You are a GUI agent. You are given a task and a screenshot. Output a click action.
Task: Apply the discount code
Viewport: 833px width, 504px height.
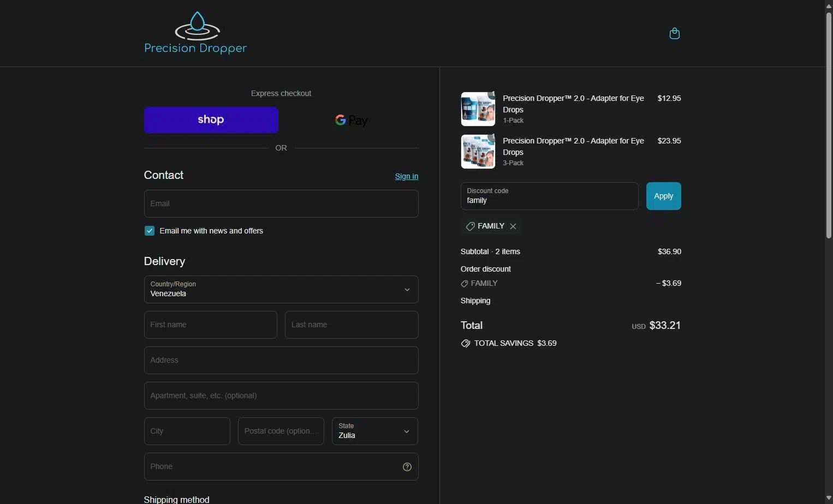[664, 196]
